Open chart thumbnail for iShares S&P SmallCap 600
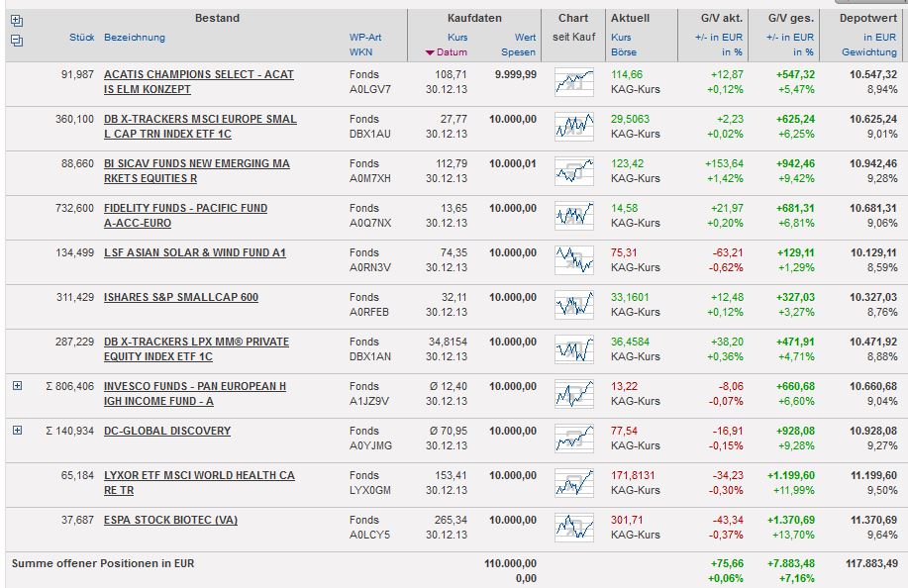The height and width of the screenshot is (588, 908). coord(573,305)
